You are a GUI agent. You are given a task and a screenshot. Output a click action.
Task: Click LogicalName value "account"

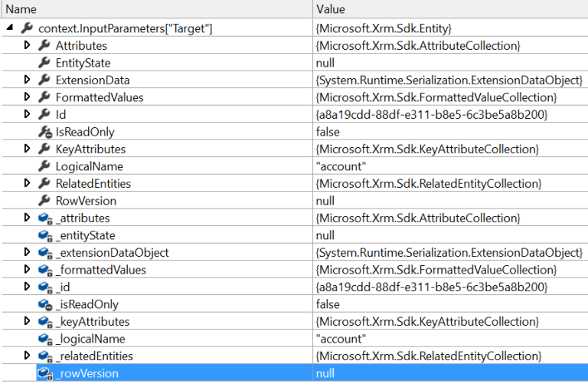(341, 166)
